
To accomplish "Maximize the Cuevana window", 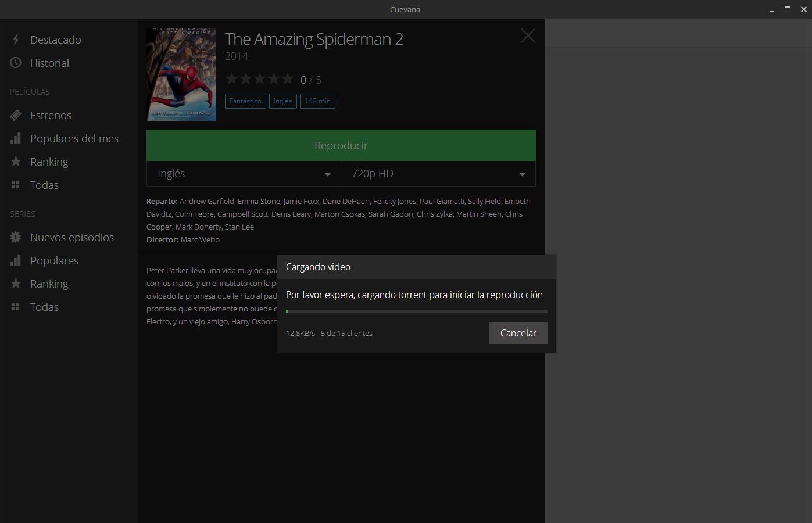I will (x=788, y=9).
